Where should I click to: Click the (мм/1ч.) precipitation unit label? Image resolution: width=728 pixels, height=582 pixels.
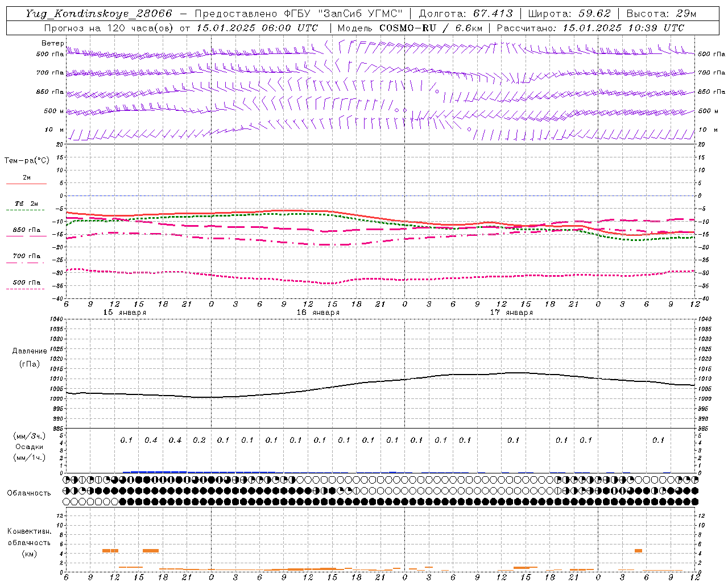29,458
